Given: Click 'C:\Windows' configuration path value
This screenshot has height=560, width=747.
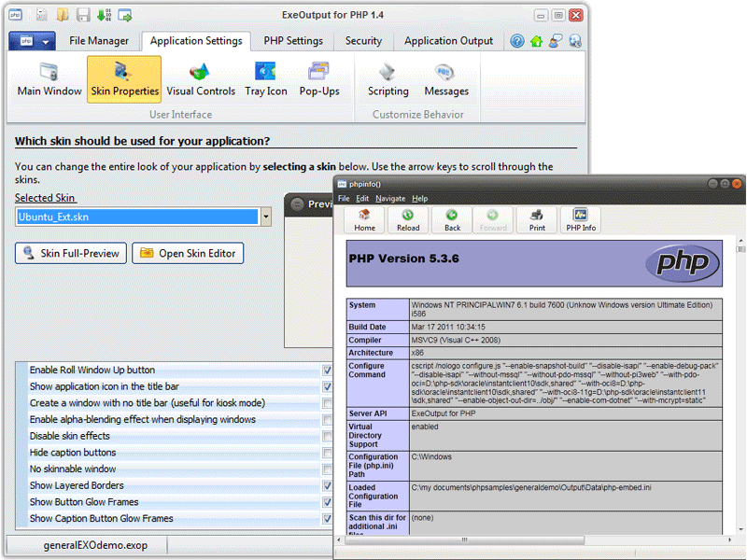Looking at the screenshot, I should pos(431,456).
